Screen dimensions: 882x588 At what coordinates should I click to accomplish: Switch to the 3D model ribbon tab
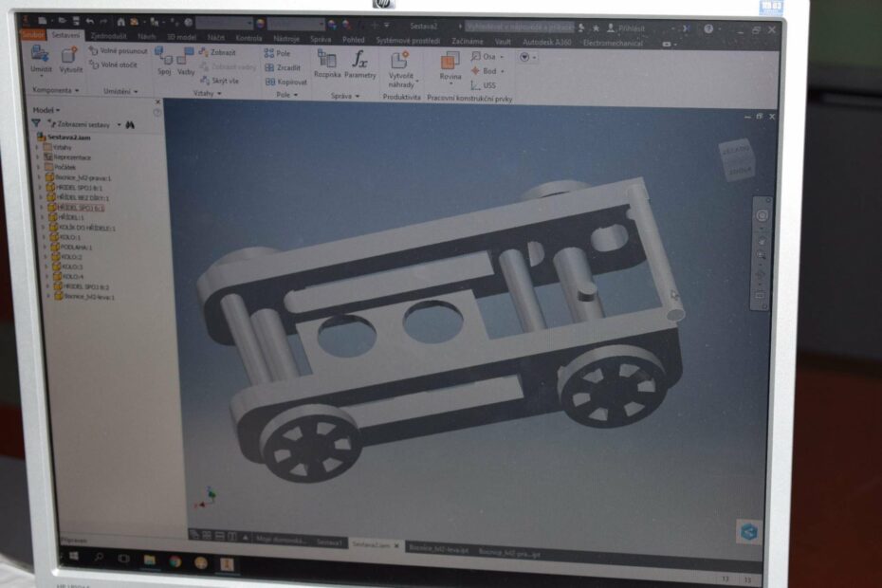pos(182,37)
